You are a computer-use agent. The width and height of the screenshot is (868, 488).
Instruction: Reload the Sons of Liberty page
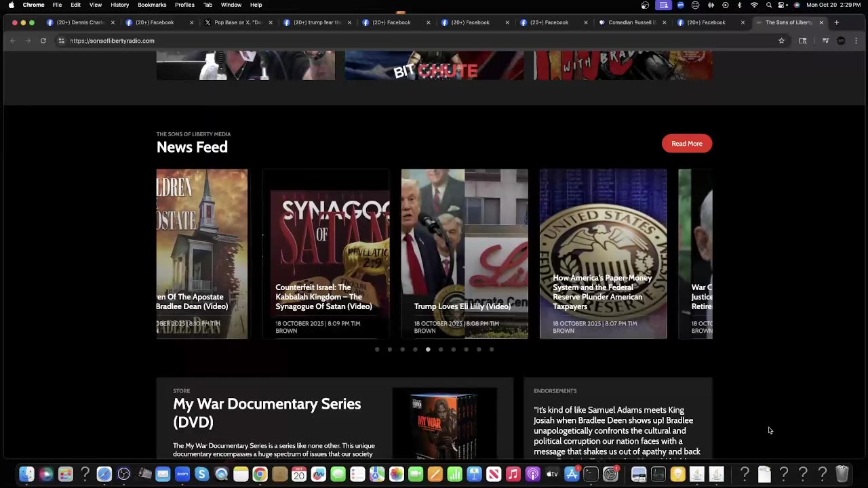tap(43, 41)
